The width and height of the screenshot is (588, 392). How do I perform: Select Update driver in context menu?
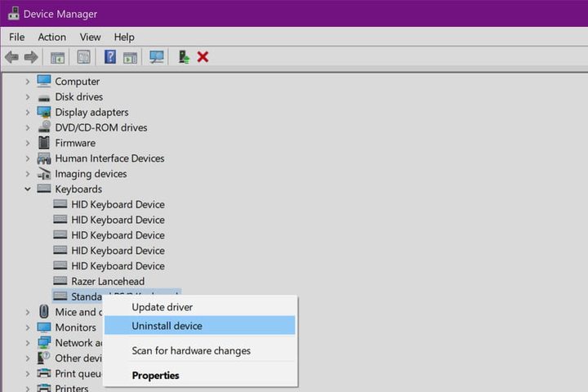point(162,307)
